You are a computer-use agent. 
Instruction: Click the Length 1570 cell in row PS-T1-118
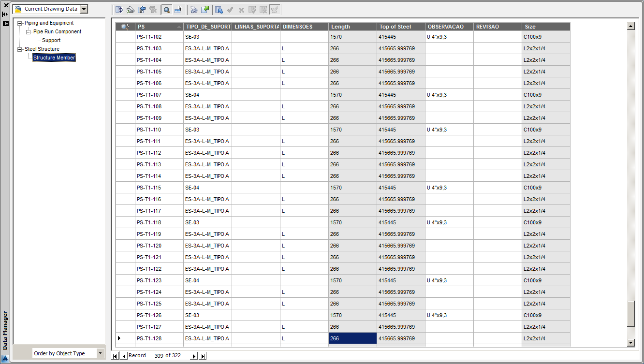coord(352,222)
